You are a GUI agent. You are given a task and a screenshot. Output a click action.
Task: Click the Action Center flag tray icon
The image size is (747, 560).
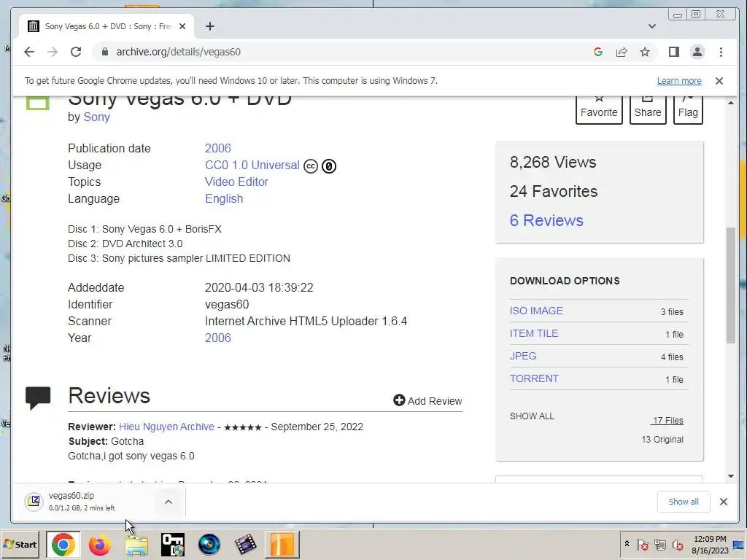click(x=642, y=544)
